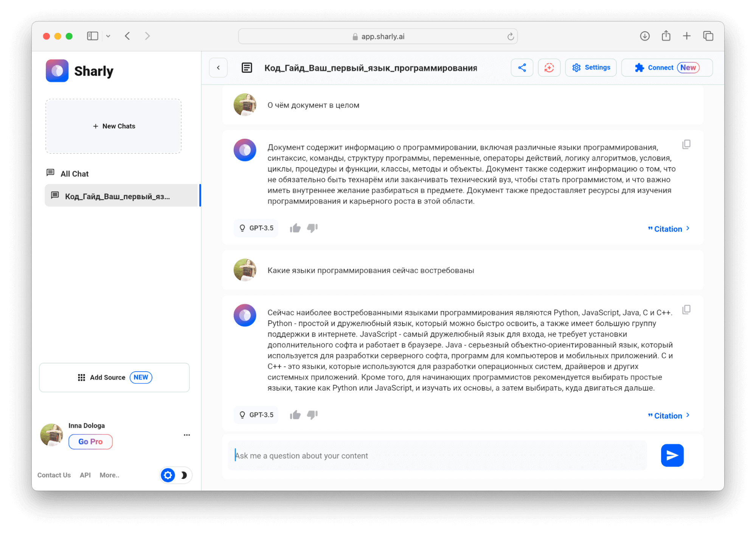Focus the ask-a-question input field
The height and width of the screenshot is (533, 756).
437,456
